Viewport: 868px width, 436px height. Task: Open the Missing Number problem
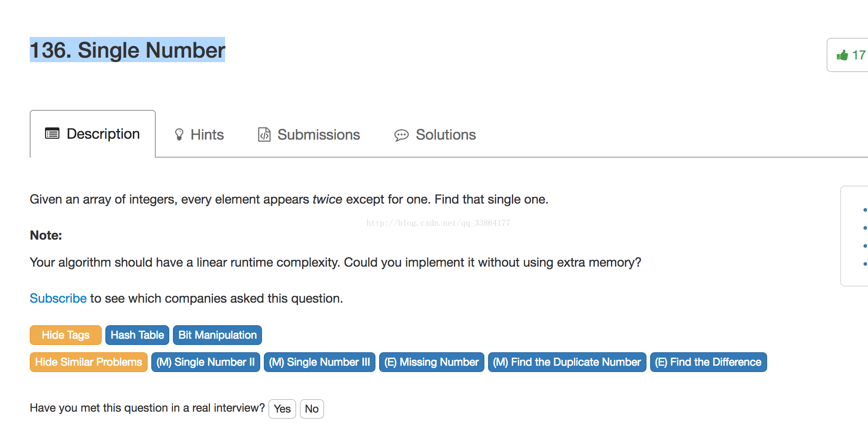(432, 362)
